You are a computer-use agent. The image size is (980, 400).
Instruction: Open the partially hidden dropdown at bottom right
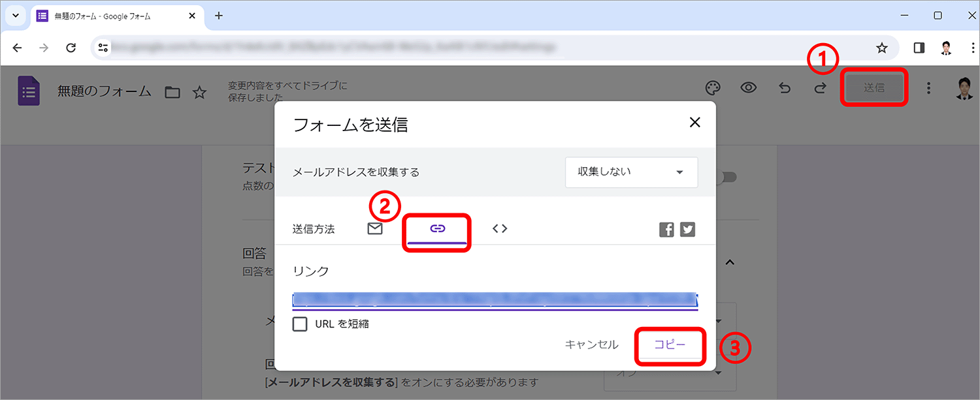coord(670,373)
